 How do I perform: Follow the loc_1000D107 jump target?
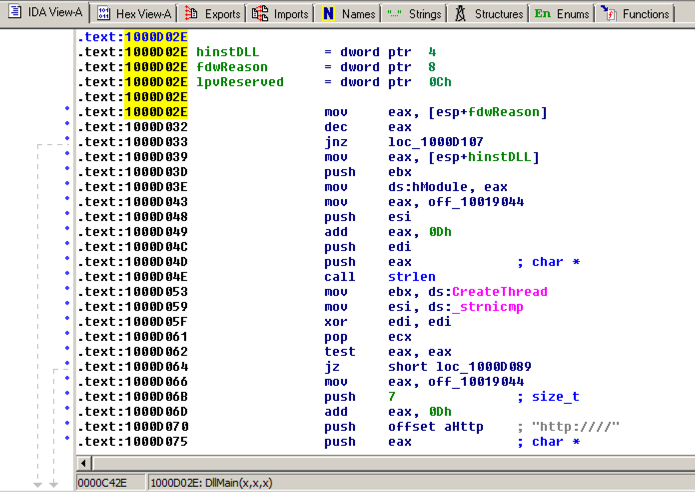(x=435, y=142)
